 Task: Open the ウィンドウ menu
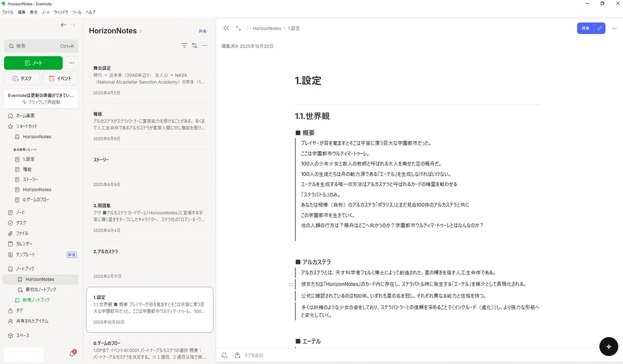61,12
